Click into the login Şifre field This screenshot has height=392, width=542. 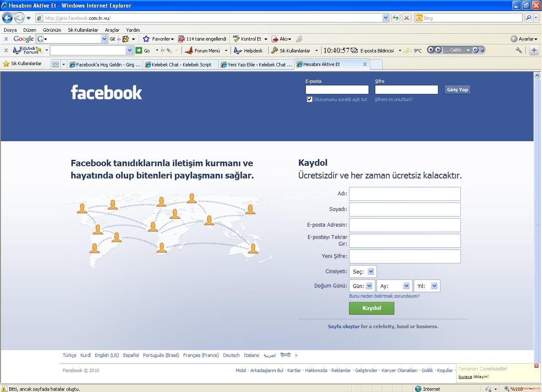click(407, 90)
